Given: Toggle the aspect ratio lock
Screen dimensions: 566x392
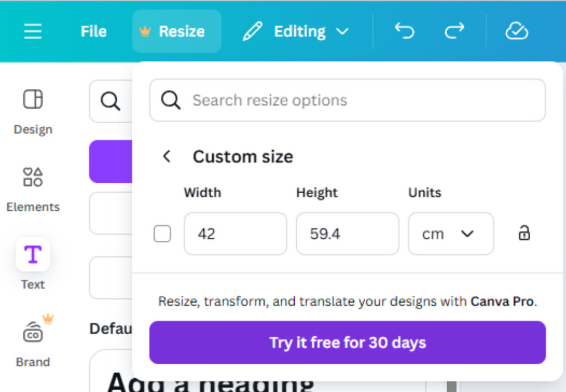Looking at the screenshot, I should pyautogui.click(x=523, y=234).
